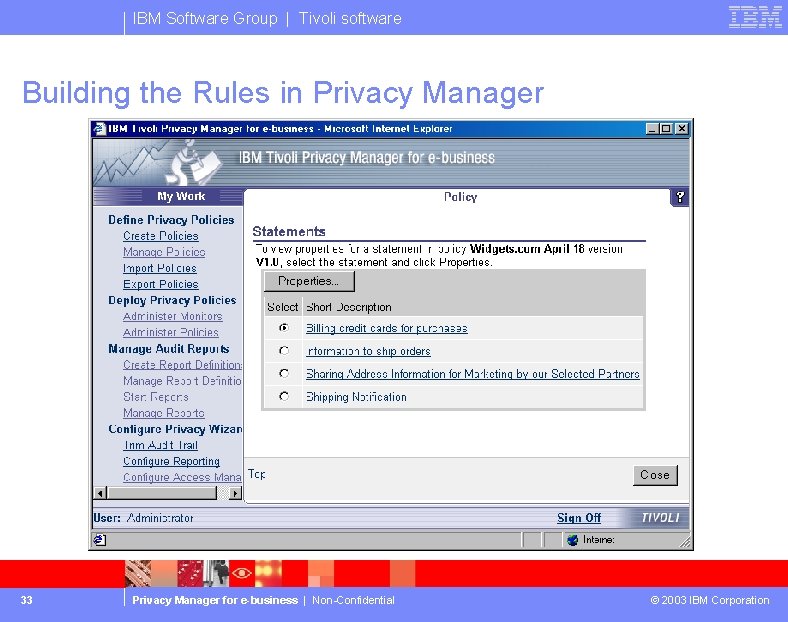Click Manage Audit Reports heading
Screen dimensions: 788x622
point(168,349)
